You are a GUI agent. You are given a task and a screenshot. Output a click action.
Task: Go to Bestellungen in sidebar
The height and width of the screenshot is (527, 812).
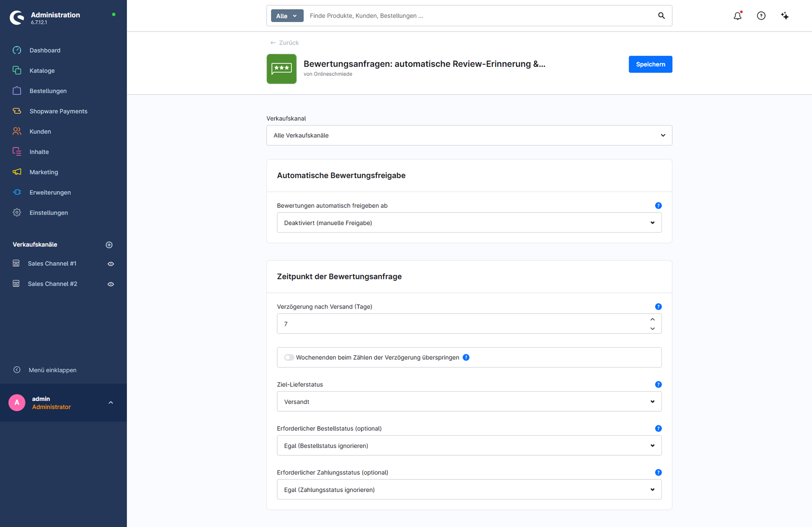click(x=48, y=91)
